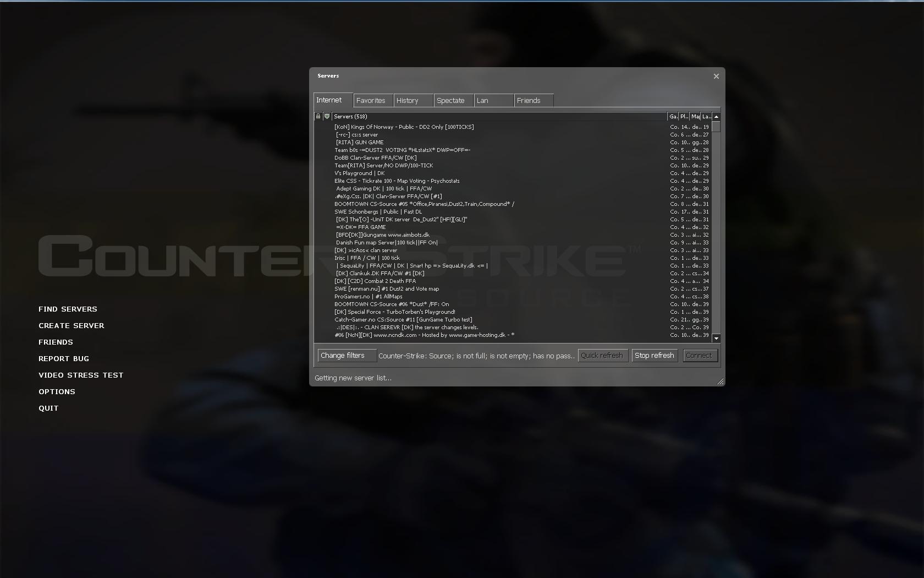Select the "#06 [NcN][DK] www.ncndk.com" server
This screenshot has height=578, width=924.
tap(513, 335)
